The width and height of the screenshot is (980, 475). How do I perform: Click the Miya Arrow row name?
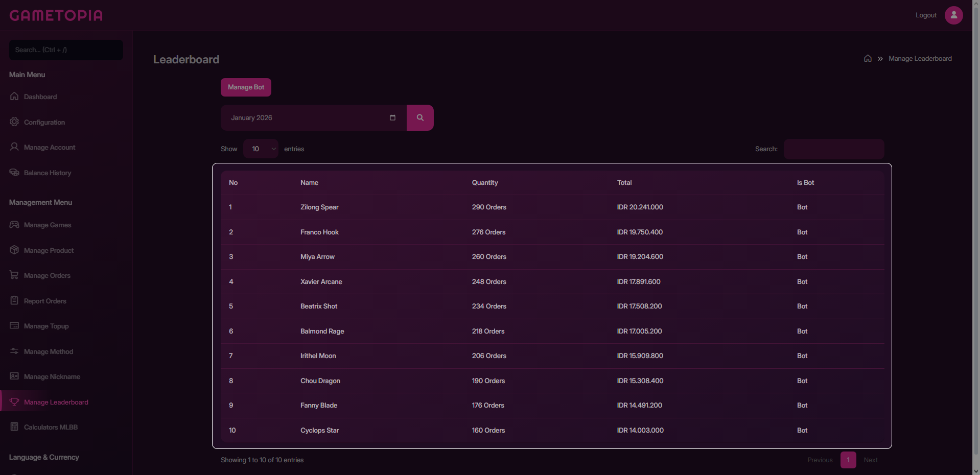click(x=317, y=256)
